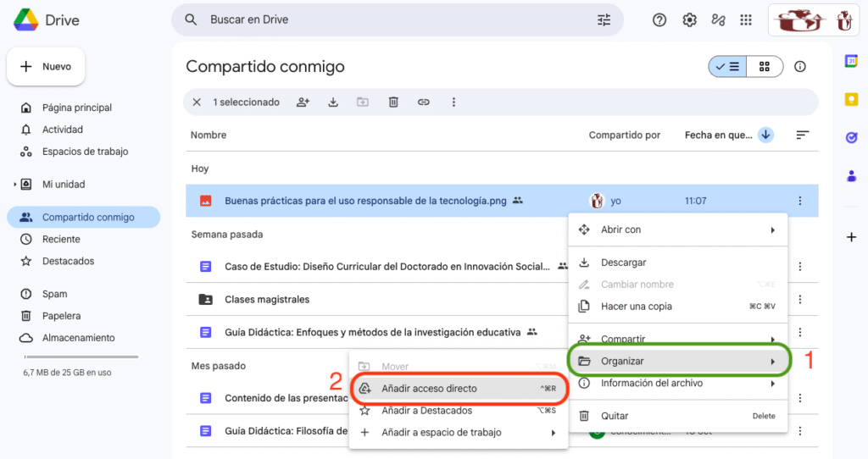
Task: Click the share icon in selection toolbar
Action: pos(303,102)
